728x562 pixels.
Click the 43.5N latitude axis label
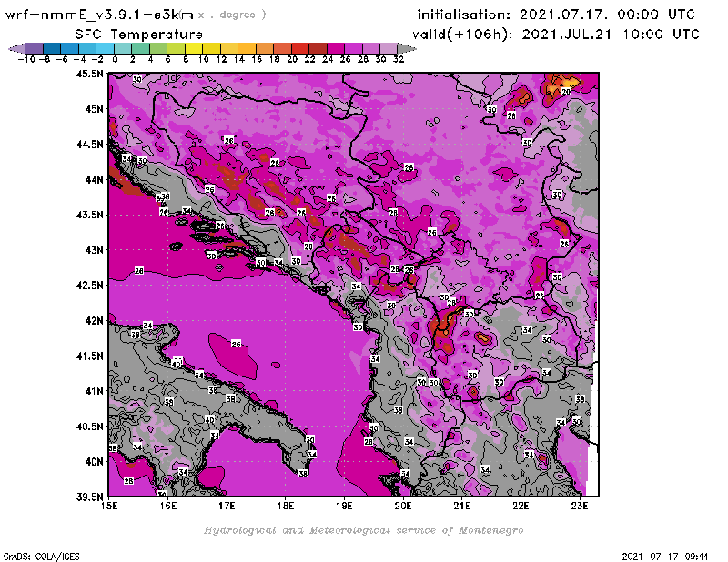tap(89, 215)
